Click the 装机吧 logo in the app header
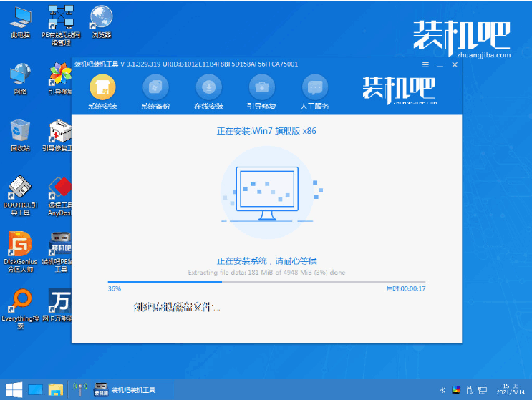 pyautogui.click(x=400, y=89)
